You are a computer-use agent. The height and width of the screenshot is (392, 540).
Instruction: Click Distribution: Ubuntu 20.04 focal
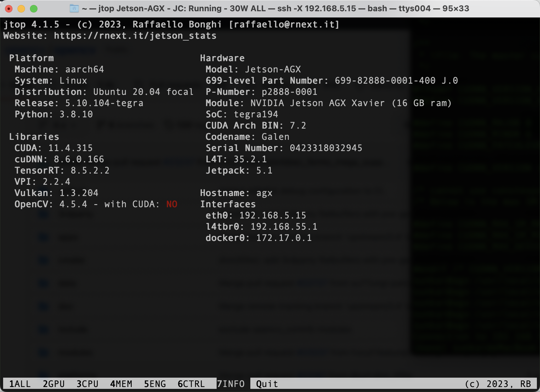point(104,92)
